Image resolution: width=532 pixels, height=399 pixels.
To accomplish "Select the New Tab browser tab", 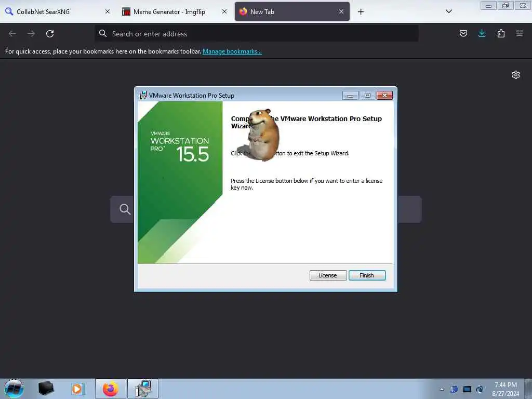I will [x=292, y=11].
